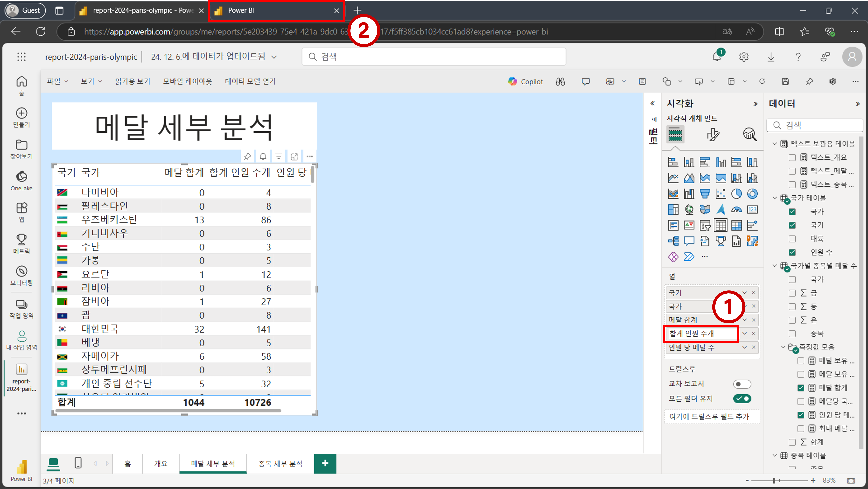Click 데이터 모델 열기 button
This screenshot has width=868, height=489.
[x=250, y=81]
